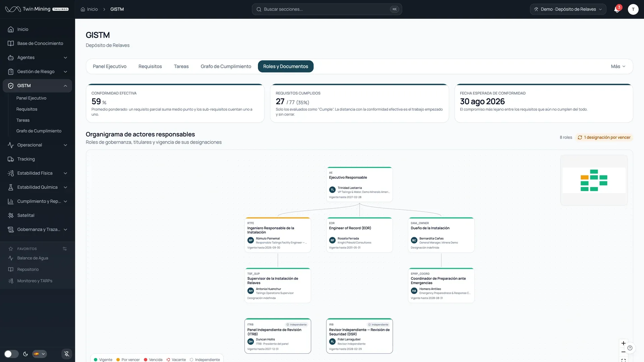
Task: Click the AH avatar of Antonia Huenchur
Action: [251, 291]
